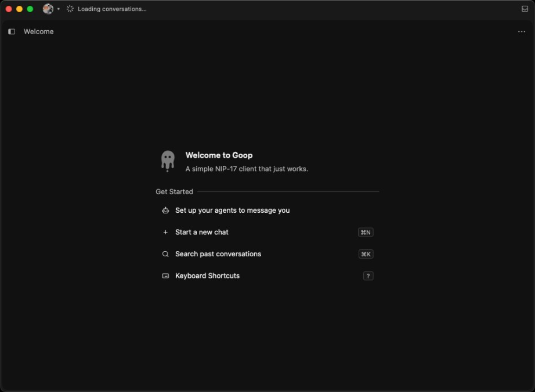Click the keyboard icon
Viewport: 535px width, 392px height.
click(x=165, y=276)
